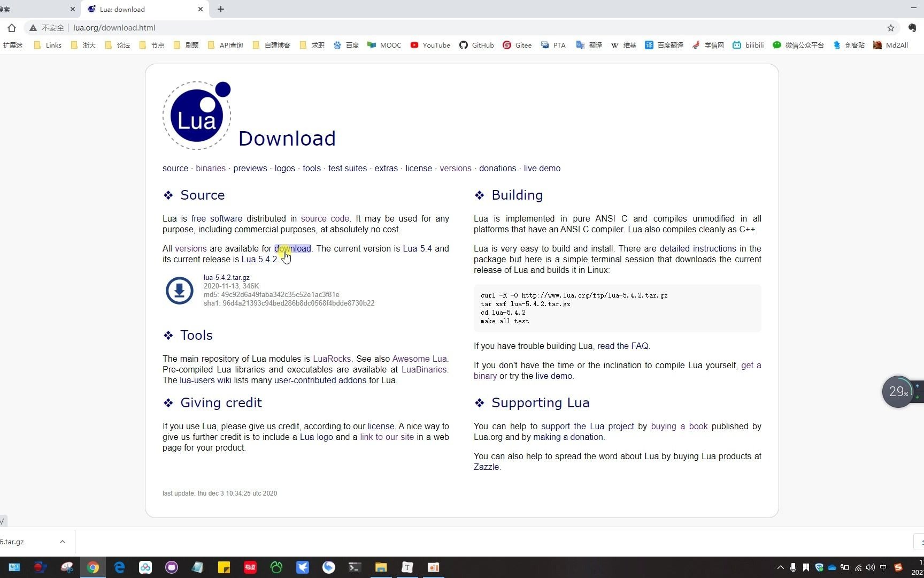The width and height of the screenshot is (924, 578).
Task: Click the lua-5.4.2.tar.gz download link
Action: [x=226, y=277]
